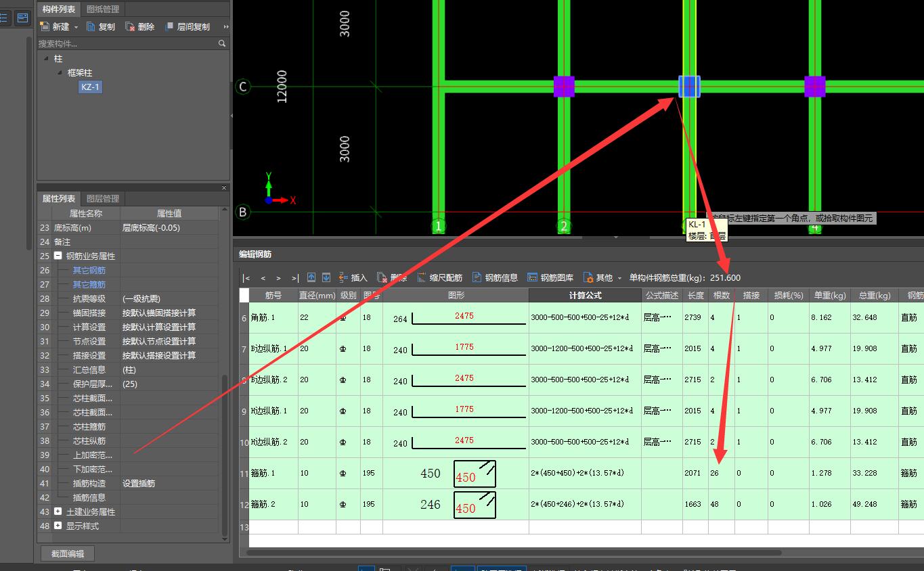
Task: Click the search magnifier icon in component search
Action: [222, 43]
